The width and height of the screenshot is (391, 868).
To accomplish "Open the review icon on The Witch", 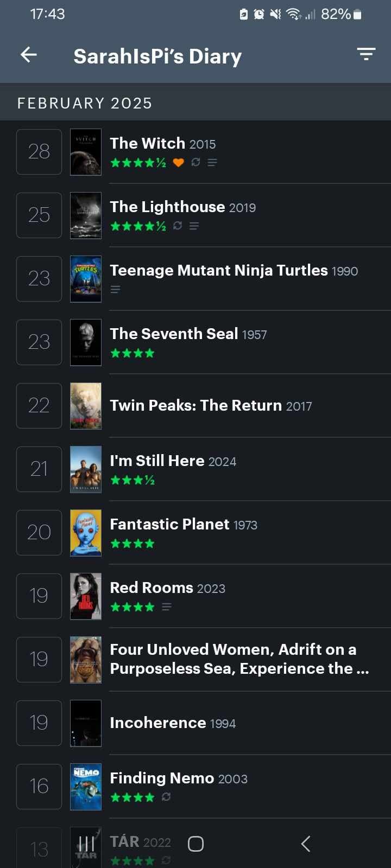I will pos(212,162).
